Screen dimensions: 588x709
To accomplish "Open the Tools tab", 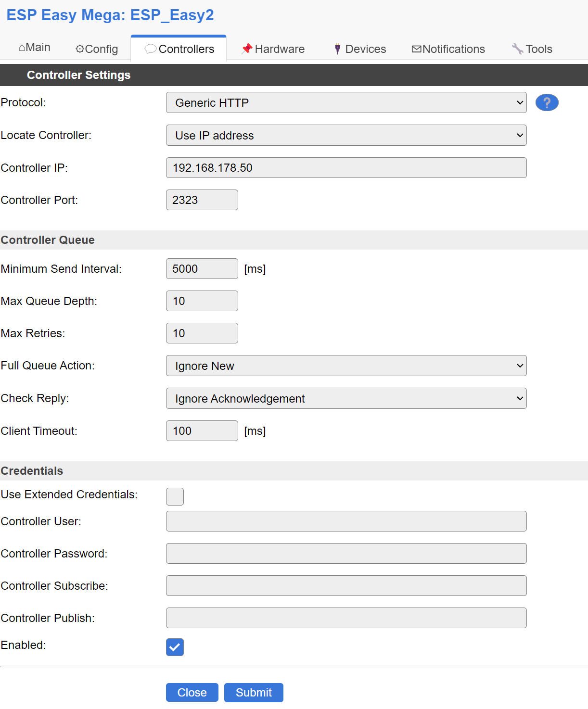I will (x=532, y=49).
